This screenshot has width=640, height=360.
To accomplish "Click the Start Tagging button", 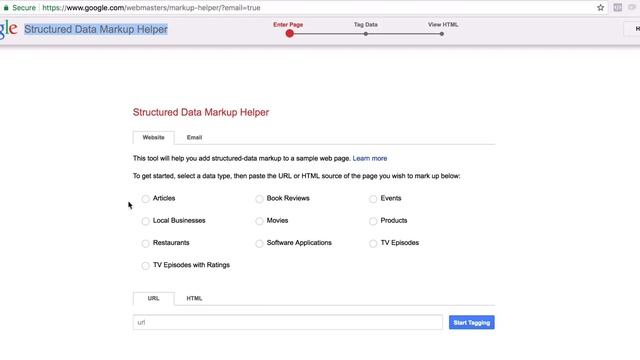I will coord(471,322).
